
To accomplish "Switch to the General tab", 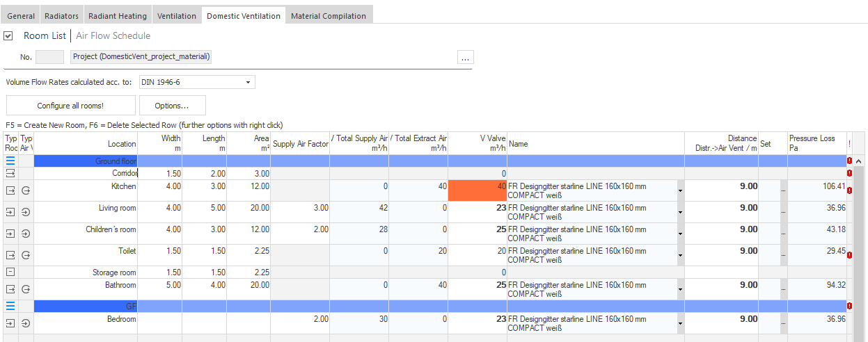I will [21, 15].
